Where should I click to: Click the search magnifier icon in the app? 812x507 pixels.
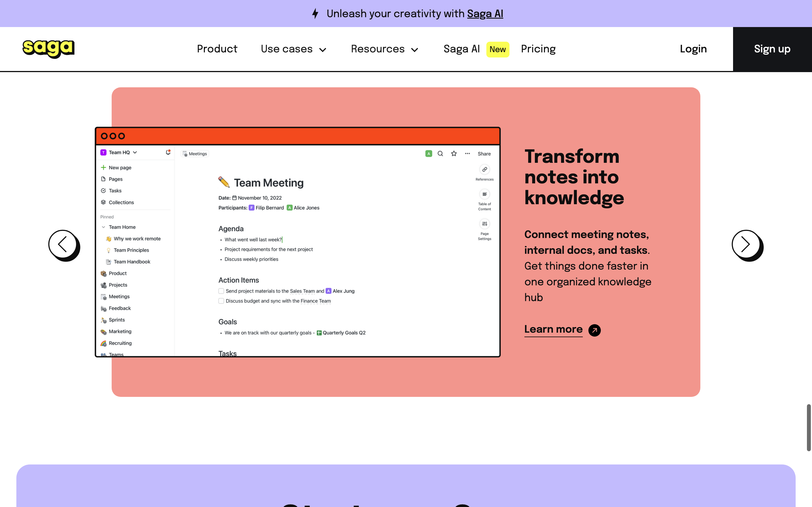(x=440, y=154)
